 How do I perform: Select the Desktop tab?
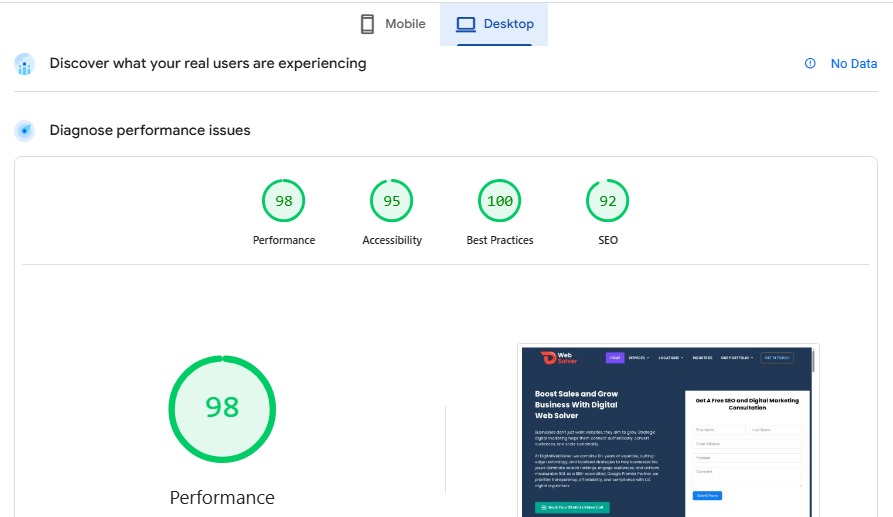tap(494, 24)
